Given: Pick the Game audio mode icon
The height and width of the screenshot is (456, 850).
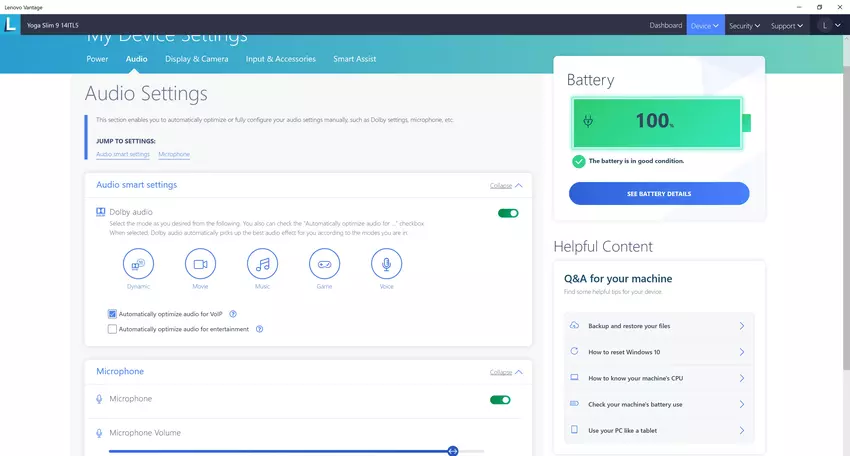Looking at the screenshot, I should point(324,264).
